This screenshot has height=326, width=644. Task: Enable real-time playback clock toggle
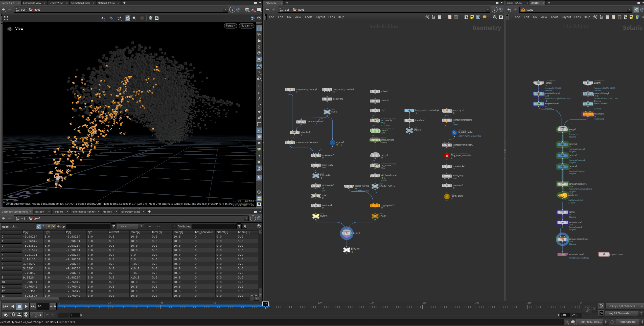pos(26,315)
